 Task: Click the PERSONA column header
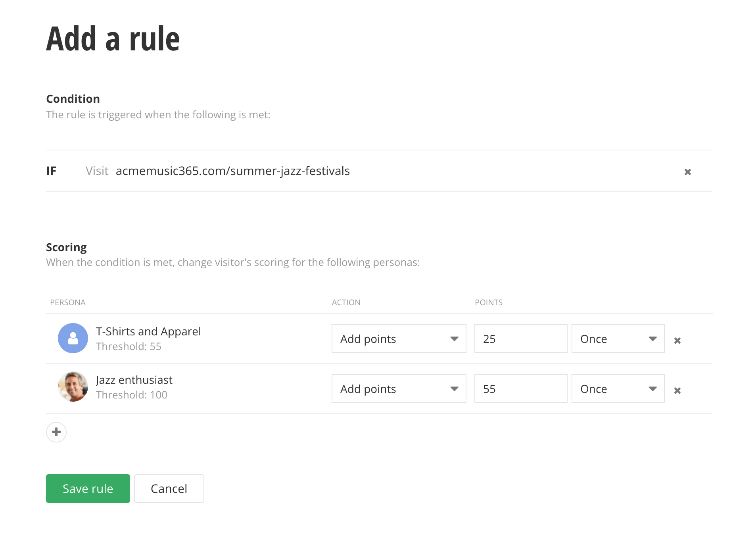tap(68, 302)
